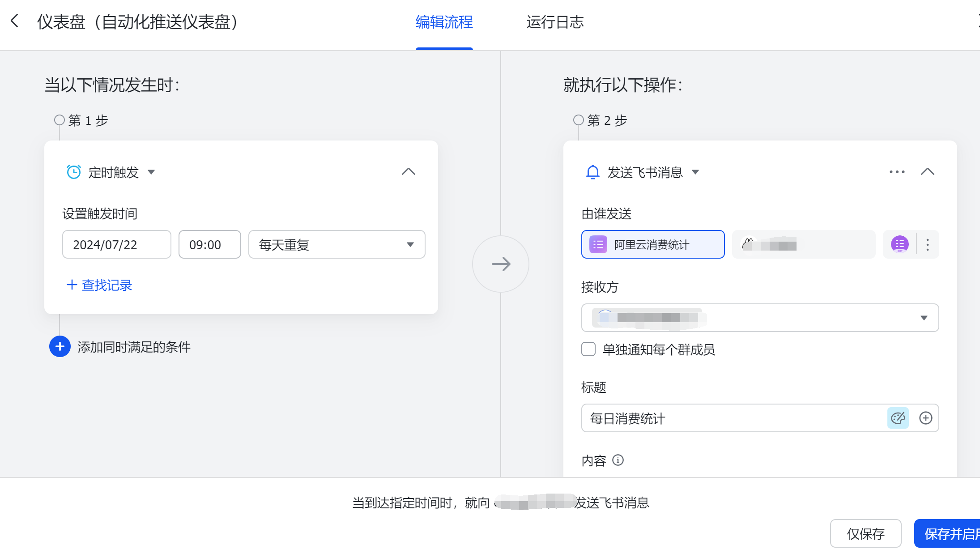The height and width of the screenshot is (558, 980).
Task: Click the bell icon for Feishu message
Action: tap(592, 172)
